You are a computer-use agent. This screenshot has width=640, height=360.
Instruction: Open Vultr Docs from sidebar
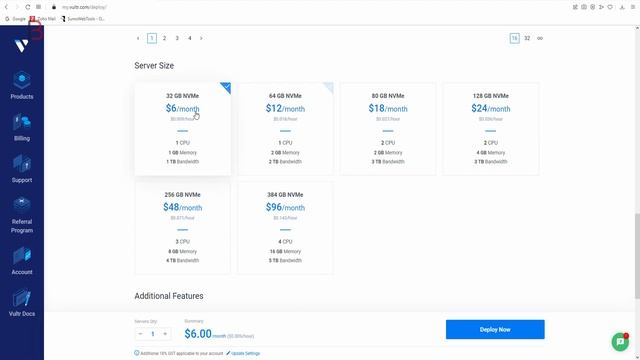pyautogui.click(x=22, y=303)
